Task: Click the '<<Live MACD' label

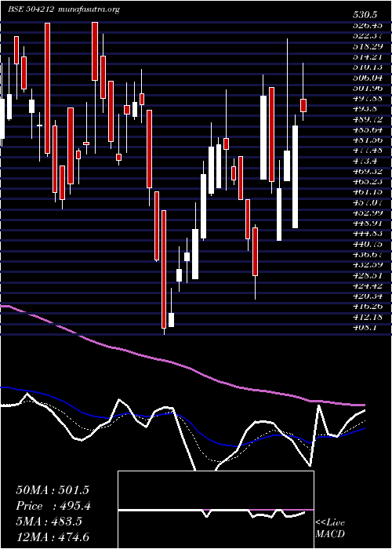Action: [330, 529]
